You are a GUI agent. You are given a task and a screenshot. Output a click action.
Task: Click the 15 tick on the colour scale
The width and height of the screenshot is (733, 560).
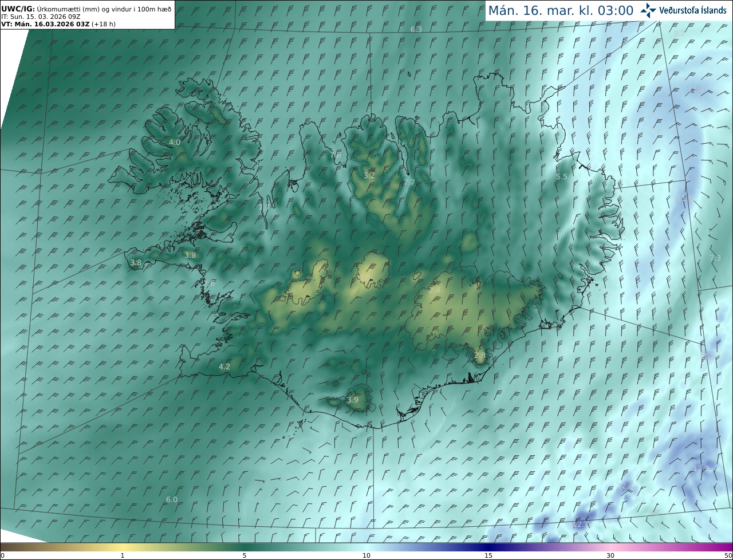pyautogui.click(x=488, y=555)
